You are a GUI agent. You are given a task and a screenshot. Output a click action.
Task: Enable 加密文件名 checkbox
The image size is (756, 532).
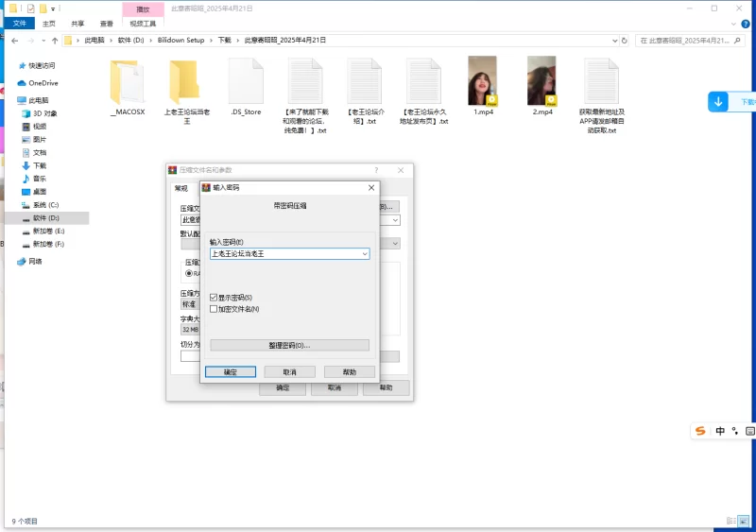click(214, 309)
